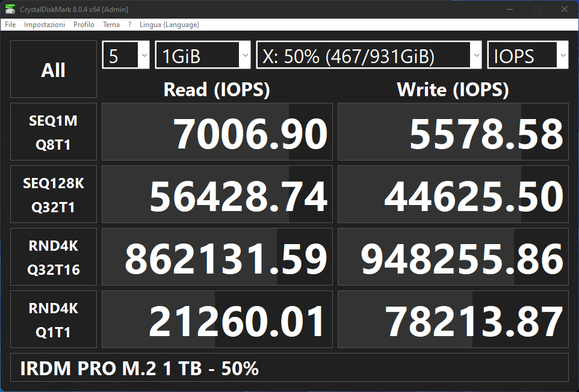Open the File menu
This screenshot has width=579, height=392.
click(10, 24)
